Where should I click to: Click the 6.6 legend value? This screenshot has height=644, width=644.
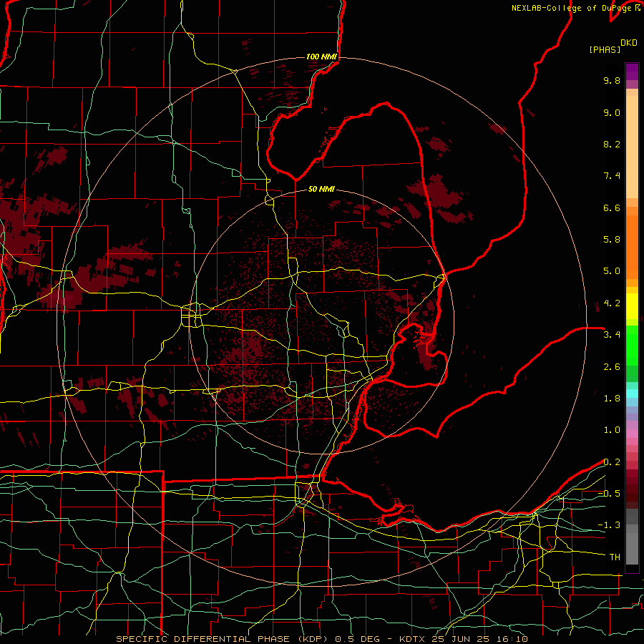point(612,208)
